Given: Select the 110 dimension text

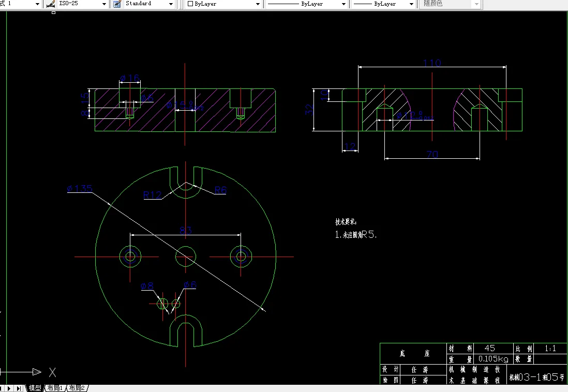Looking at the screenshot, I should coord(432,63).
